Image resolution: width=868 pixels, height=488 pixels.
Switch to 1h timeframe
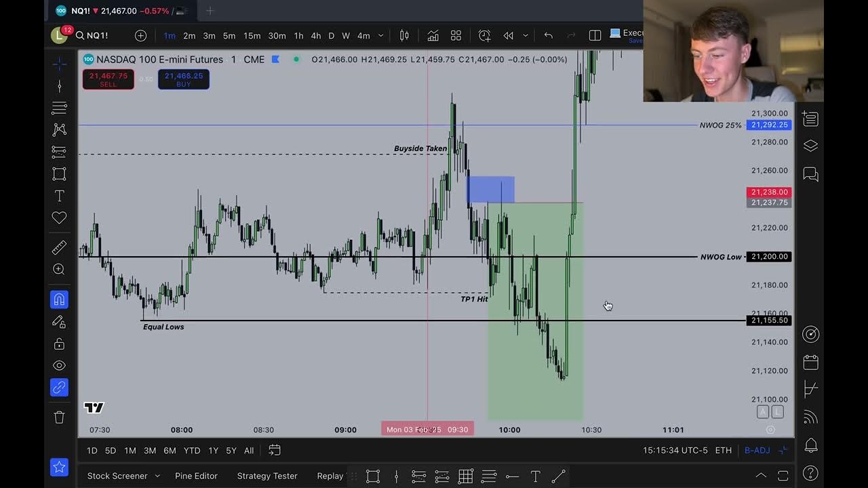click(298, 35)
